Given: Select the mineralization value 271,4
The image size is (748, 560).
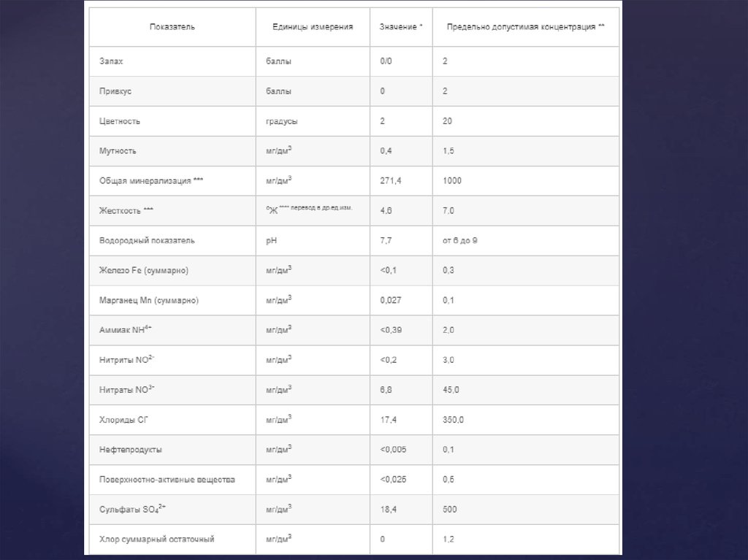Looking at the screenshot, I should pyautogui.click(x=392, y=180).
